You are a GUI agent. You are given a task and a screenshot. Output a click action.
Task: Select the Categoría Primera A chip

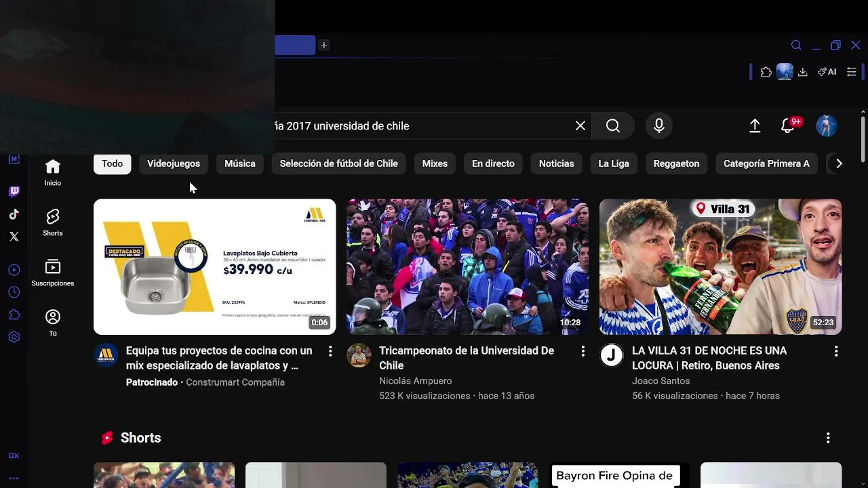(x=766, y=163)
